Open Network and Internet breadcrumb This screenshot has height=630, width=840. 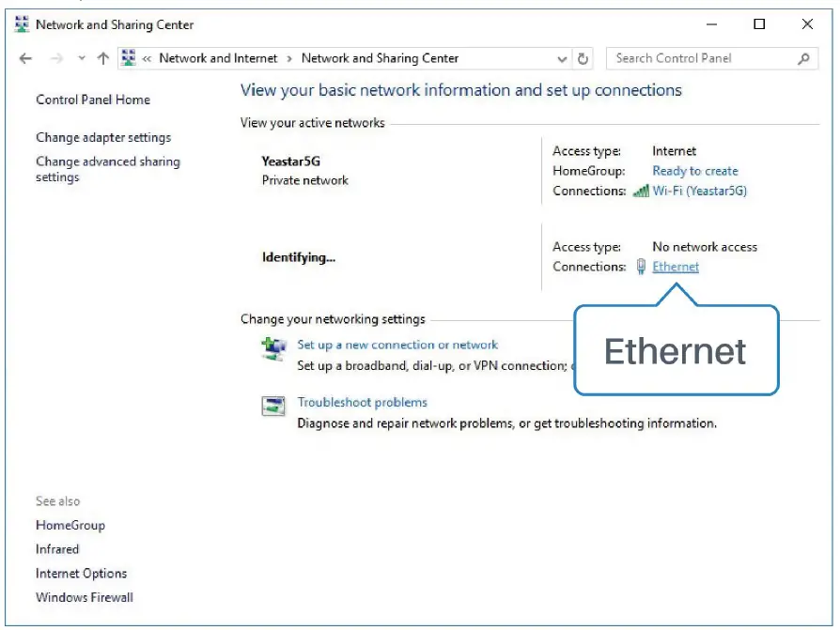218,58
